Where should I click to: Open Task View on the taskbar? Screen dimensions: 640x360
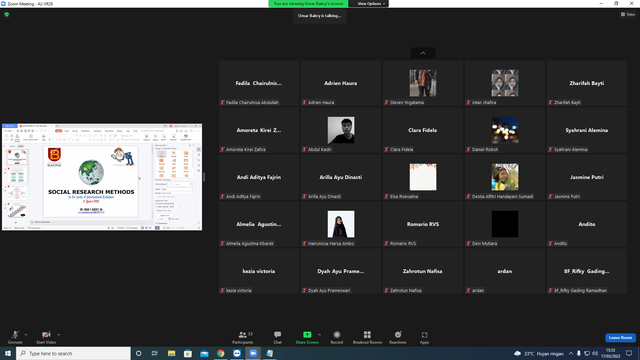pyautogui.click(x=155, y=353)
